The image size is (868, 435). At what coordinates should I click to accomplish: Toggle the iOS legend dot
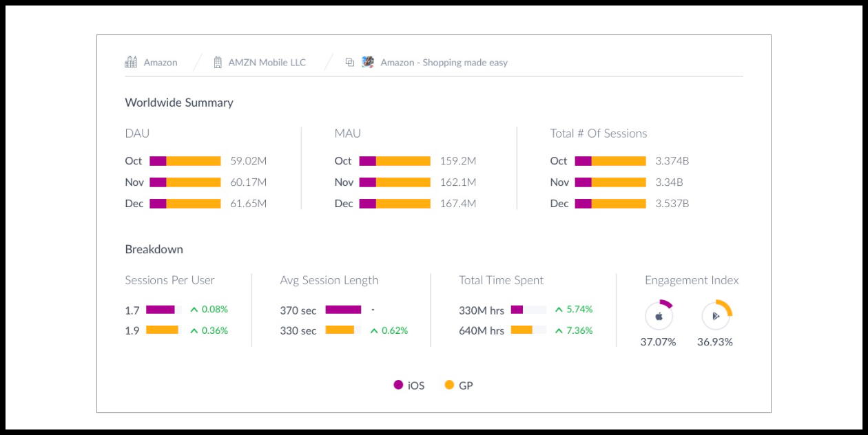pos(397,385)
